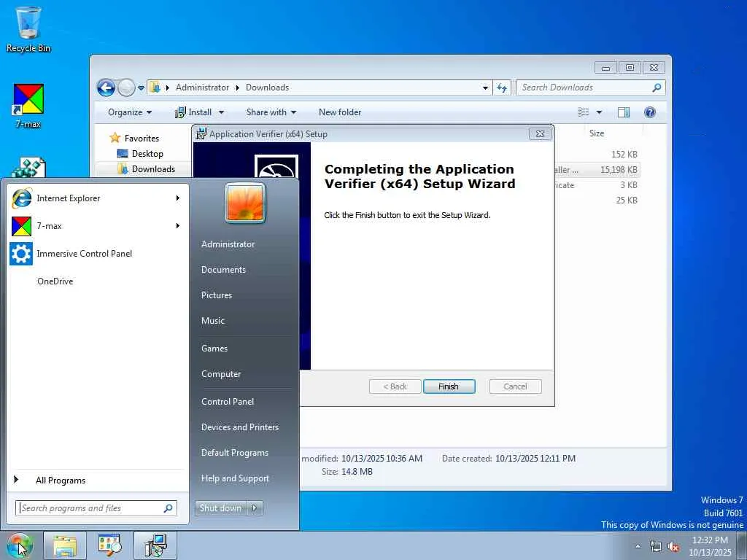The width and height of the screenshot is (747, 560).
Task: Open the taskbar clock and date
Action: pyautogui.click(x=710, y=546)
